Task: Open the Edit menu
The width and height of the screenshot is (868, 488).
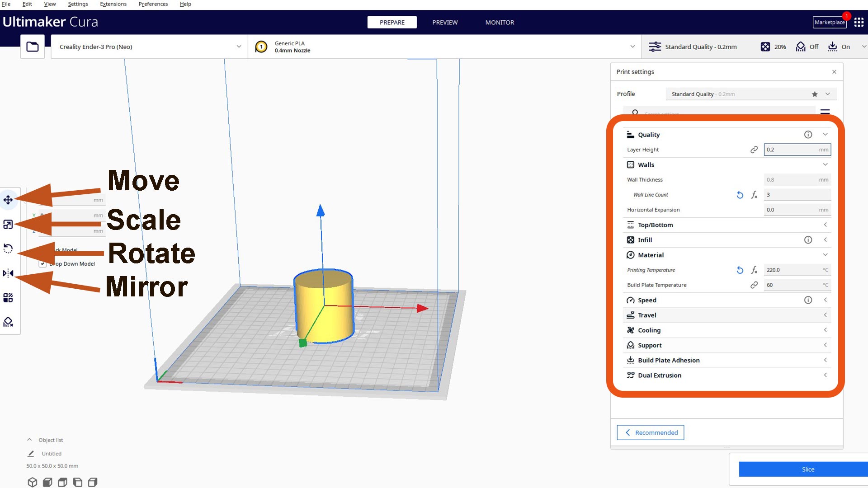Action: click(x=27, y=4)
